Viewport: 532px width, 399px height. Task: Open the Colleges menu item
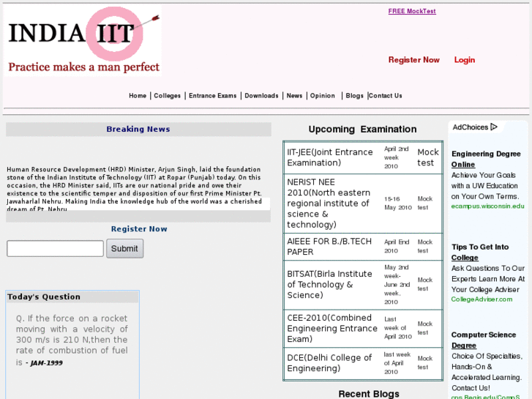(x=168, y=96)
